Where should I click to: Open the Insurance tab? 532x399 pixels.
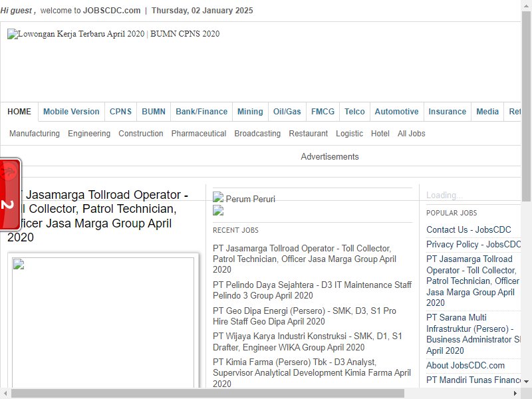click(x=447, y=112)
